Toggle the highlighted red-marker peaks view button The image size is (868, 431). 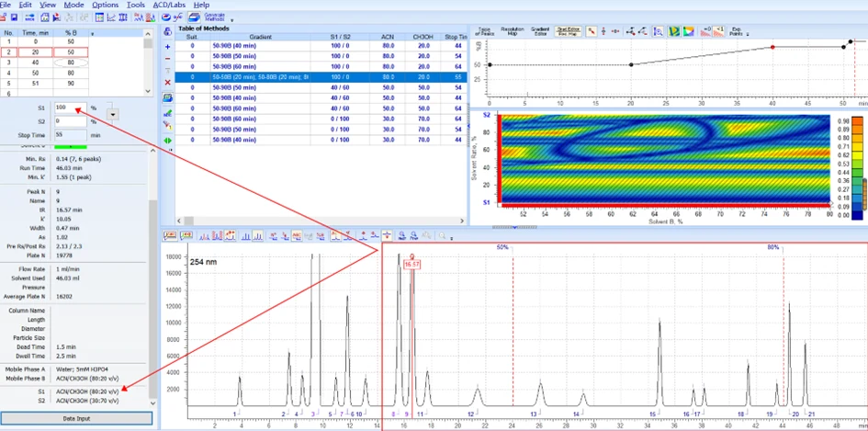[230, 235]
